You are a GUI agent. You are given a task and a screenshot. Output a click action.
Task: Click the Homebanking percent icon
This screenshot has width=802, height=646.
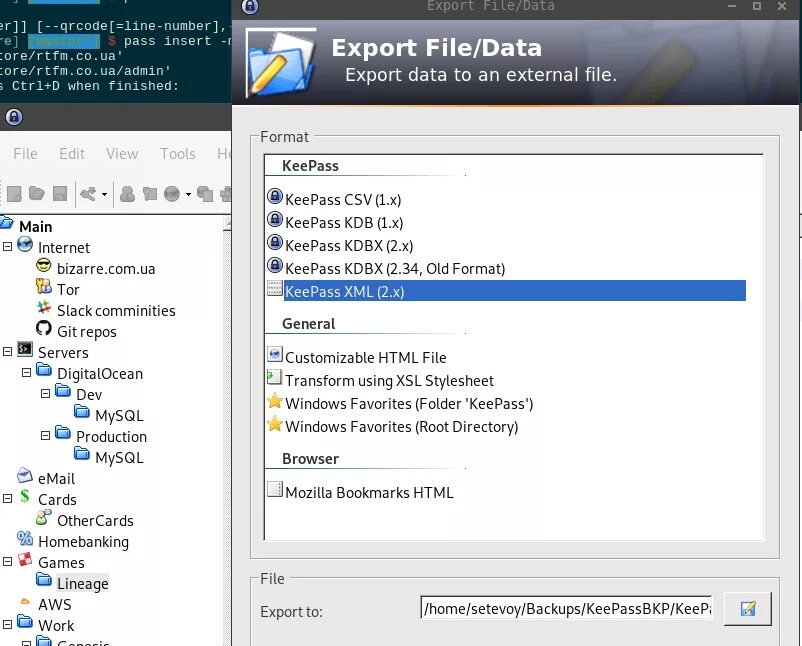(25, 538)
